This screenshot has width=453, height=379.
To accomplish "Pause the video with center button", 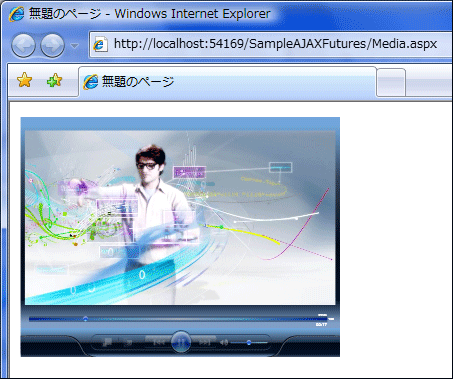I will tap(181, 342).
